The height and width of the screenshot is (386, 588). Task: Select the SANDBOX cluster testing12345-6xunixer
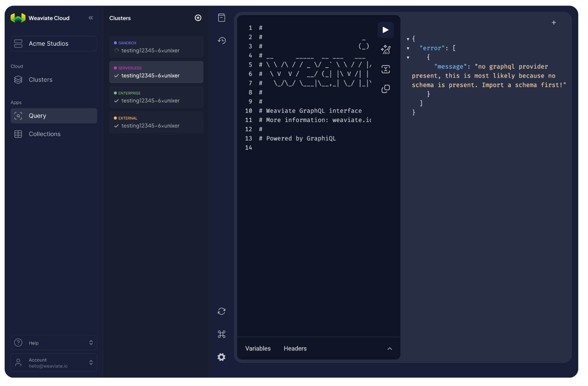pos(156,47)
